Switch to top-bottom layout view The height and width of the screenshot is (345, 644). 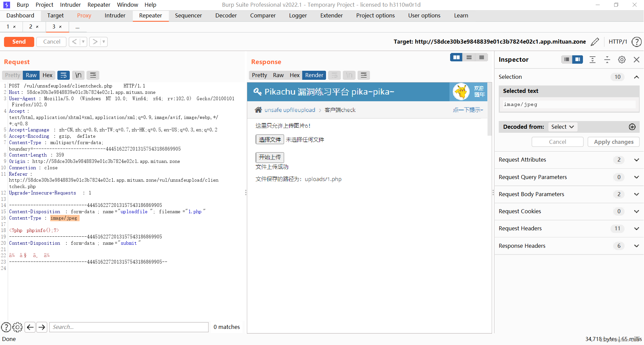point(469,57)
